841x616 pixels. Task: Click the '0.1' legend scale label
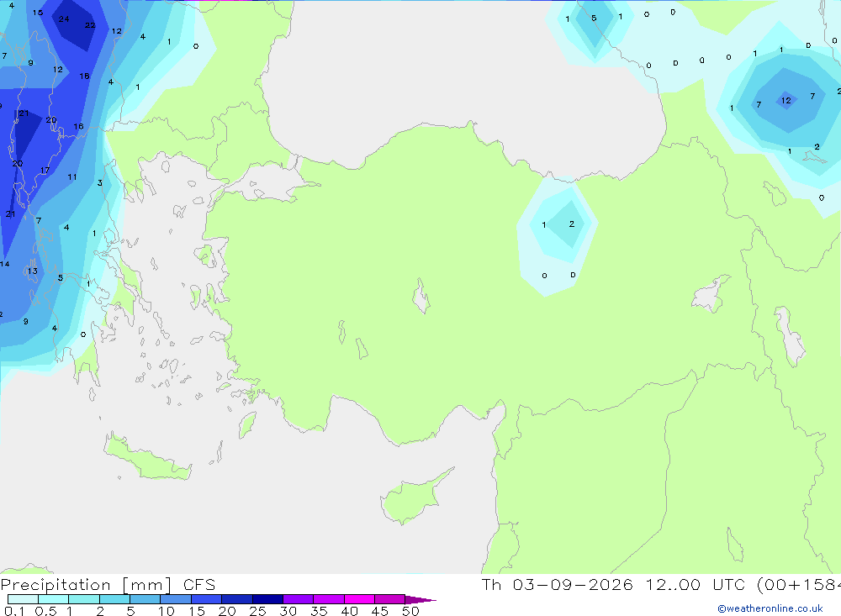pyautogui.click(x=14, y=611)
